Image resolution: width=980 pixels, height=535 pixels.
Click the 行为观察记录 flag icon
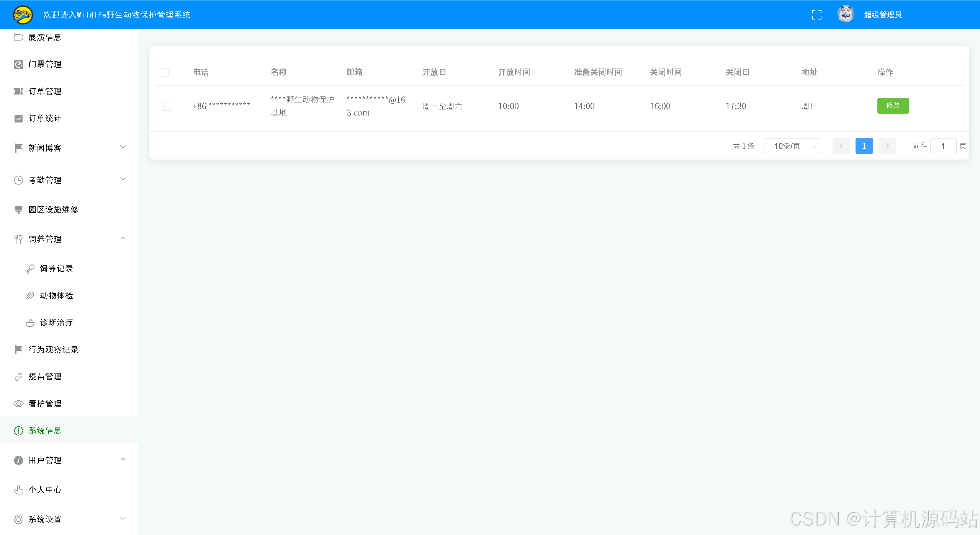tap(18, 350)
